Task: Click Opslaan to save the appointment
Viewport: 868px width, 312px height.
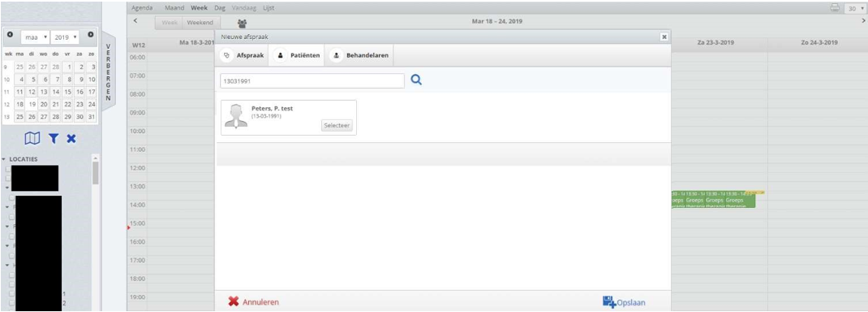Action: point(623,302)
